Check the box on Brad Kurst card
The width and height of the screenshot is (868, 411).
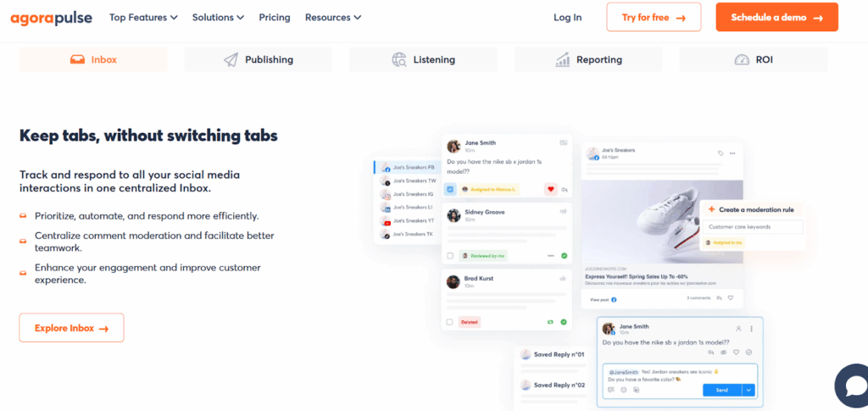point(450,321)
